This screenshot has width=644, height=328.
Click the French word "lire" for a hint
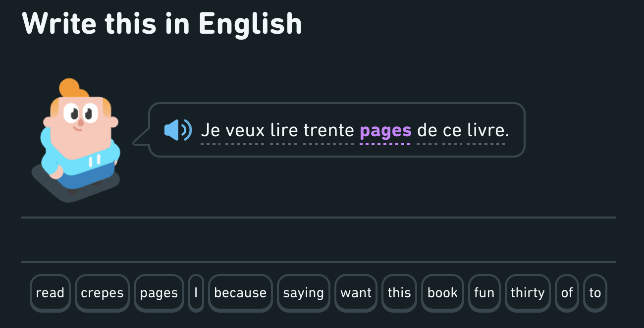pos(284,131)
